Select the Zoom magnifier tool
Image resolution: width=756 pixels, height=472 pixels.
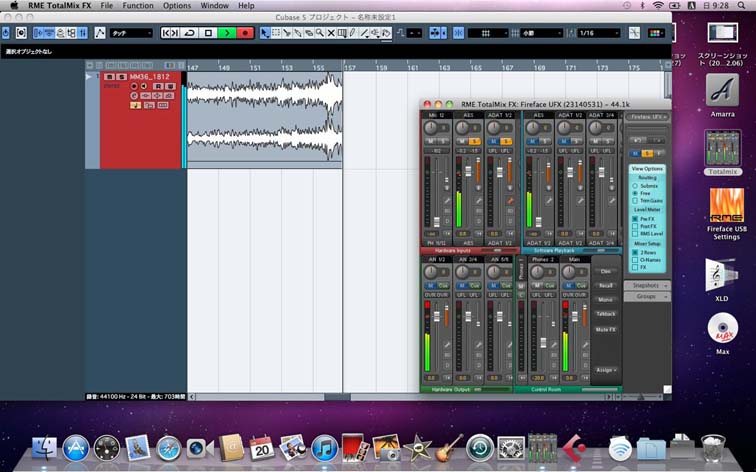point(320,33)
